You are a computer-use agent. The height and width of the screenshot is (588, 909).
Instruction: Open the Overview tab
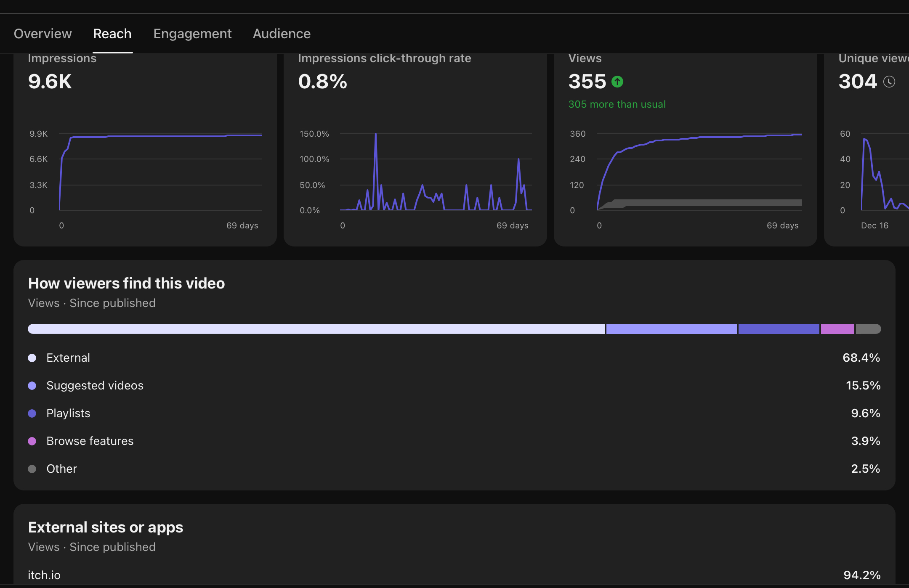click(x=43, y=34)
